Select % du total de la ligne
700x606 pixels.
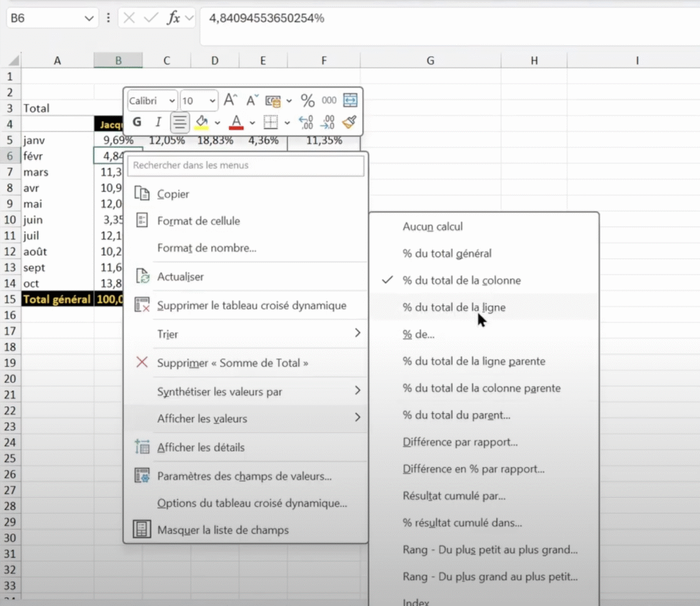click(484, 307)
